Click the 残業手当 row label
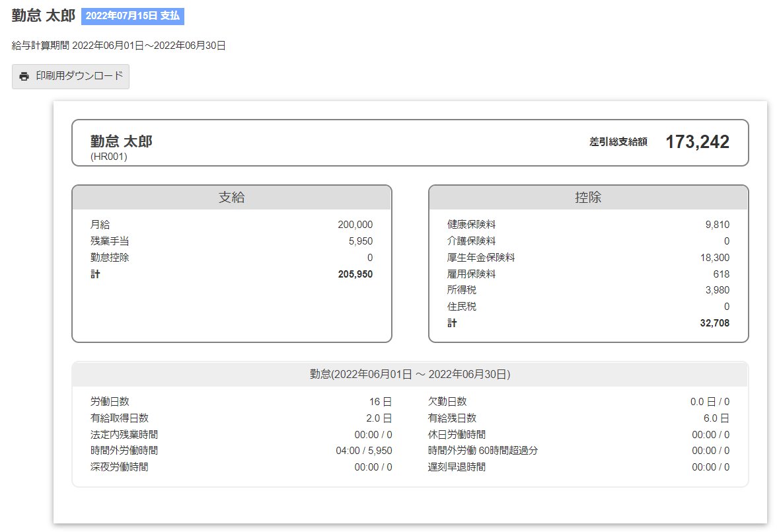777x532 pixels. tap(110, 241)
